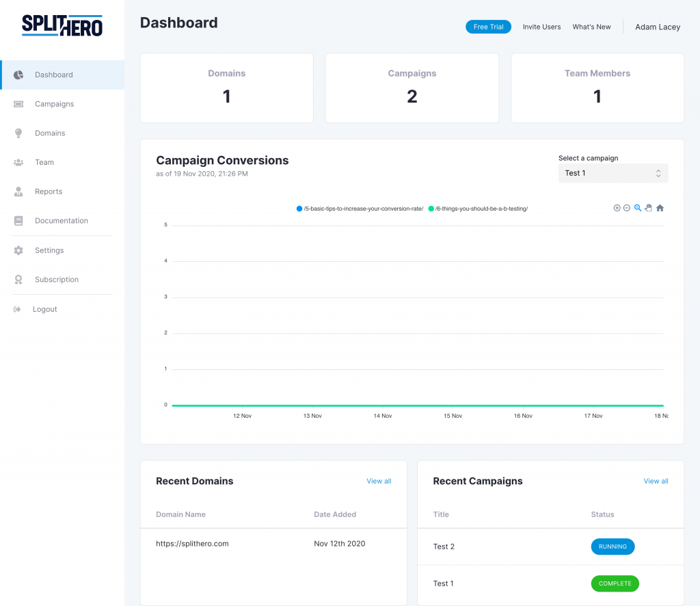Screen dimensions: 700x606
Task: Click the Test 2 campaign title
Action: click(444, 546)
